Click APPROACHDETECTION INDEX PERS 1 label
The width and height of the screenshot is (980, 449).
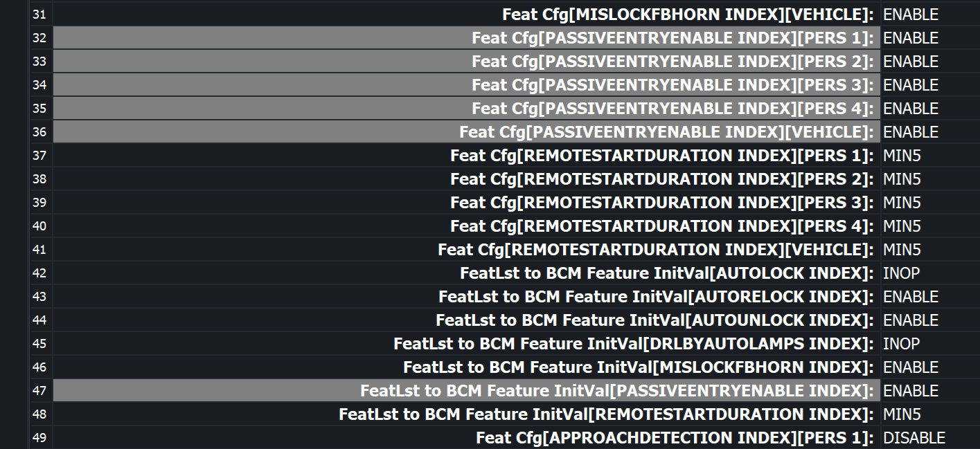(674, 438)
